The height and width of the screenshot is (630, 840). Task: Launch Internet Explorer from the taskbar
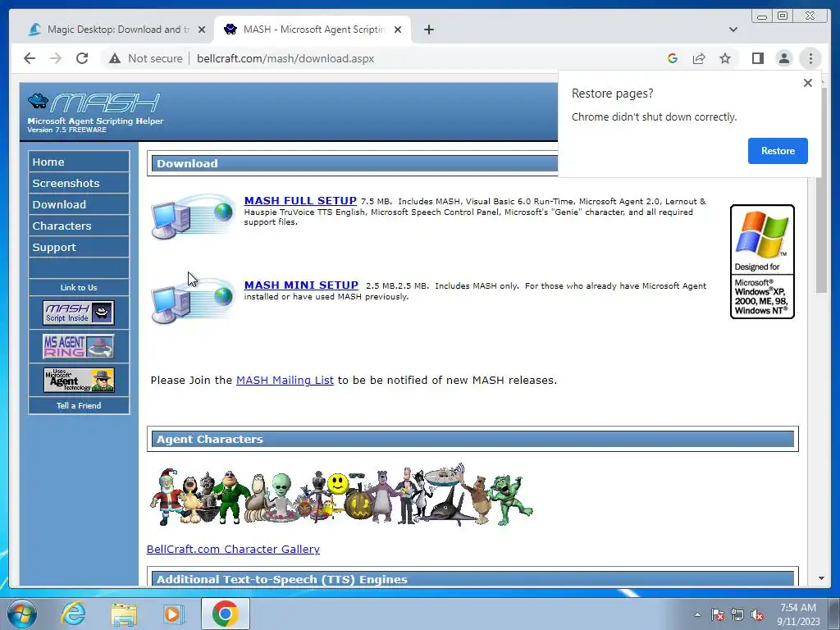tap(73, 614)
